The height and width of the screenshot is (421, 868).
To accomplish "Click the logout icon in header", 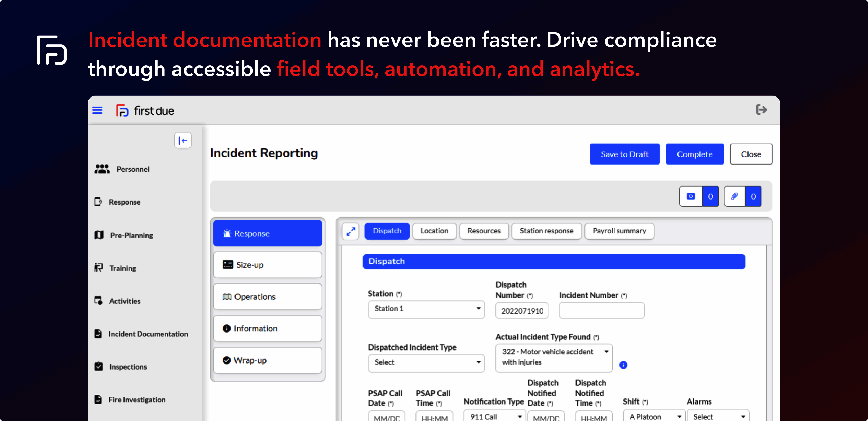I will tap(761, 110).
